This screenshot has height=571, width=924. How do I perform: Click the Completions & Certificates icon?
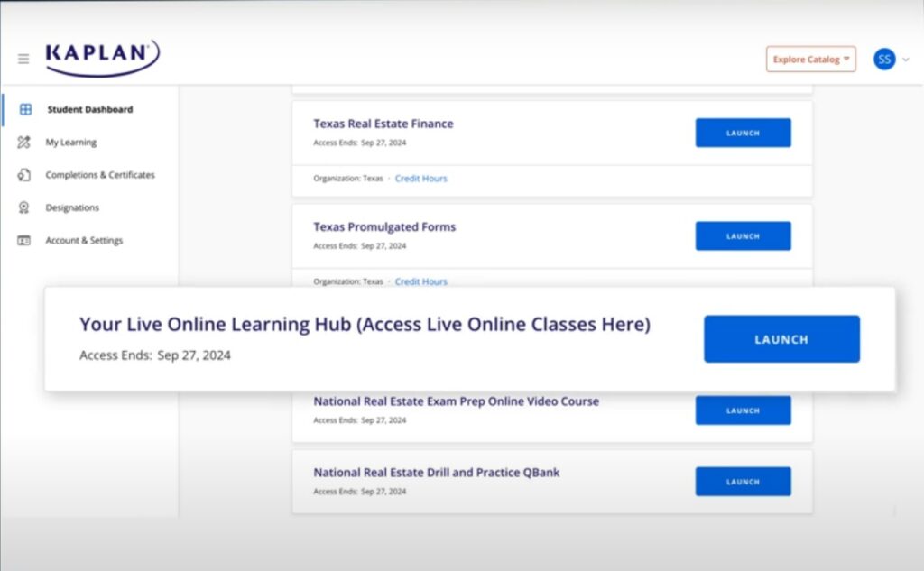point(24,175)
